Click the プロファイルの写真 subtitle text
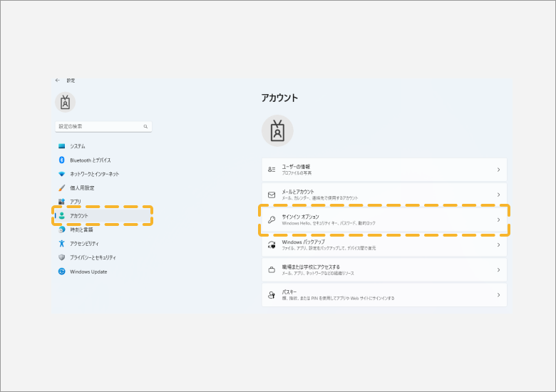The height and width of the screenshot is (392, 556). (x=297, y=173)
